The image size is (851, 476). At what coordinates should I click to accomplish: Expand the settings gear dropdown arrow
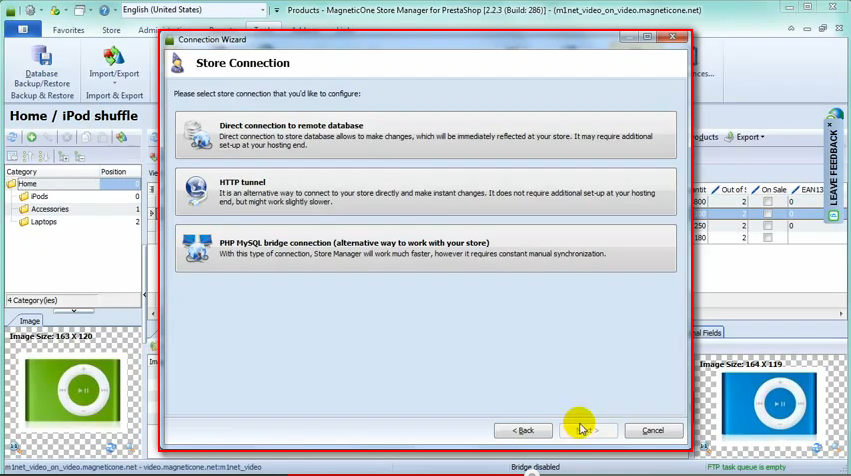pos(41,10)
